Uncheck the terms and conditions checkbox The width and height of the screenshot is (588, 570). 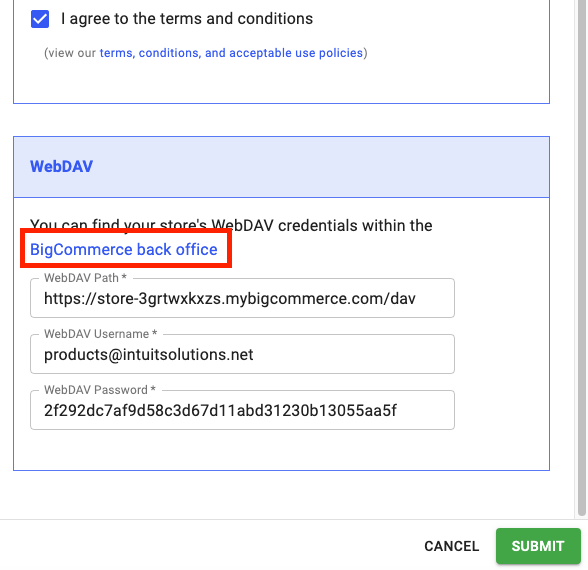point(40,19)
